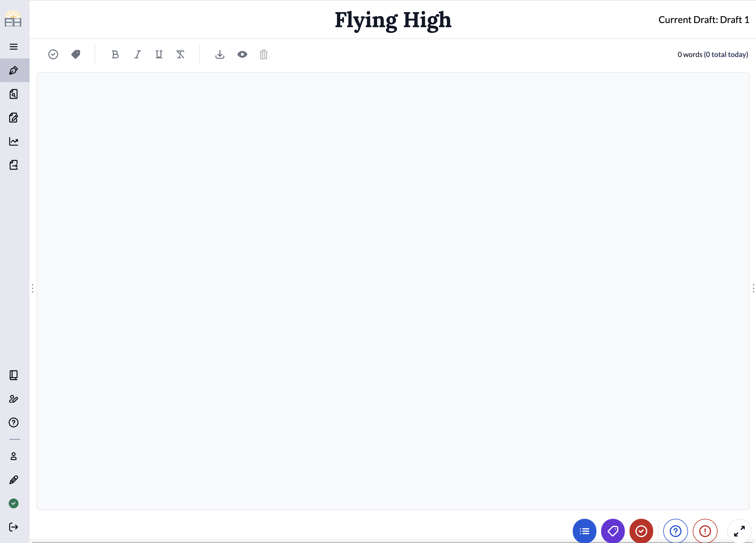
Task: Click the checkmark approve icon
Action: tap(53, 54)
